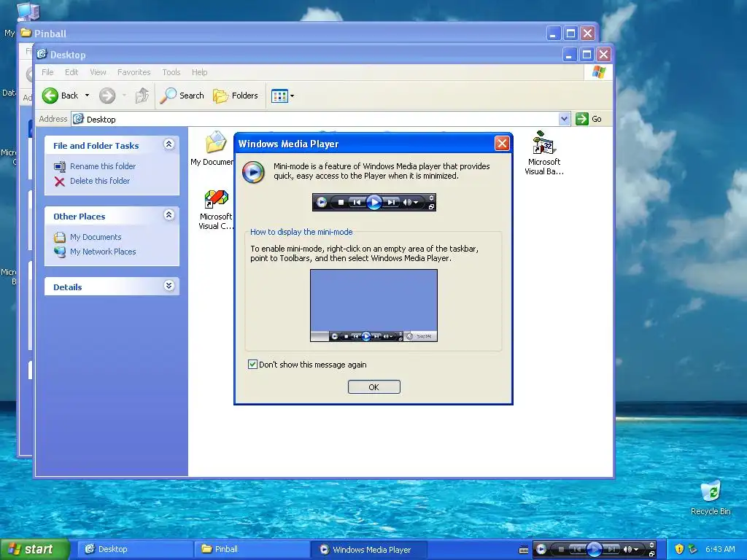
Task: Switch to Desktop window taskbar button
Action: pyautogui.click(x=135, y=550)
